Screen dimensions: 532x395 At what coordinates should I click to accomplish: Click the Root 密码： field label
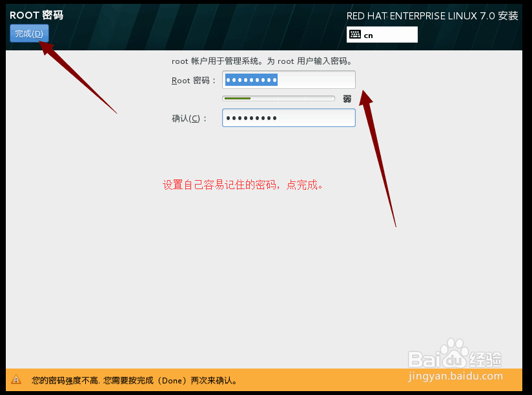pos(194,81)
